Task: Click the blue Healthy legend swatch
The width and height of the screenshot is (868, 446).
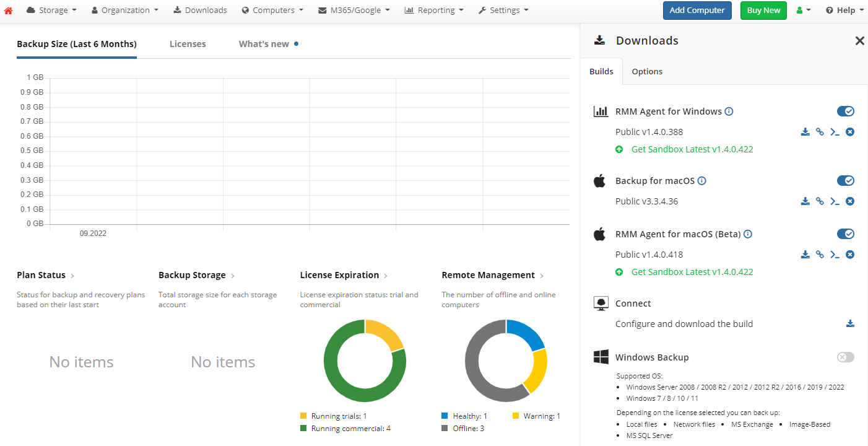Action: click(x=445, y=416)
